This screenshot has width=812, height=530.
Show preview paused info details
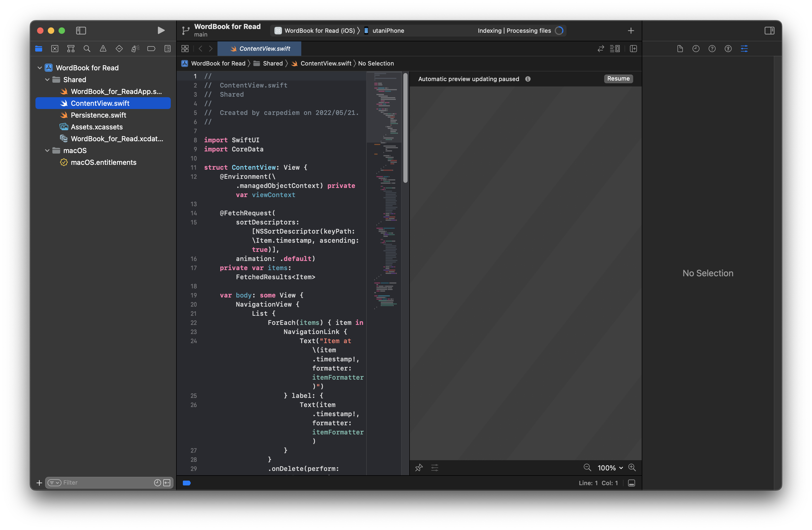point(528,79)
